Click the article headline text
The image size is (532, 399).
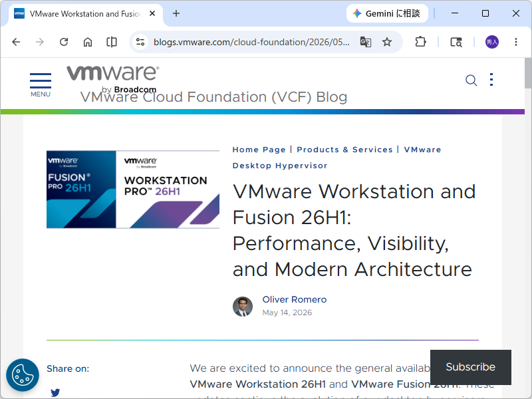click(354, 230)
